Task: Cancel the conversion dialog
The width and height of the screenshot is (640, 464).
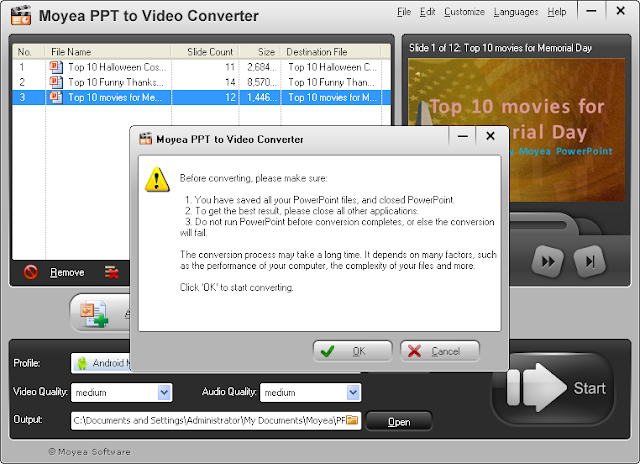Action: pyautogui.click(x=440, y=351)
